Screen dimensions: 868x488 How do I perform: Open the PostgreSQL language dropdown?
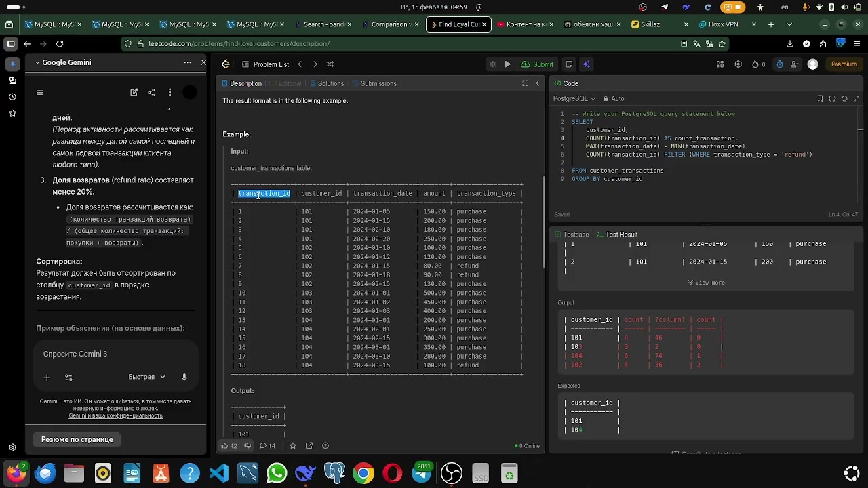pos(574,98)
